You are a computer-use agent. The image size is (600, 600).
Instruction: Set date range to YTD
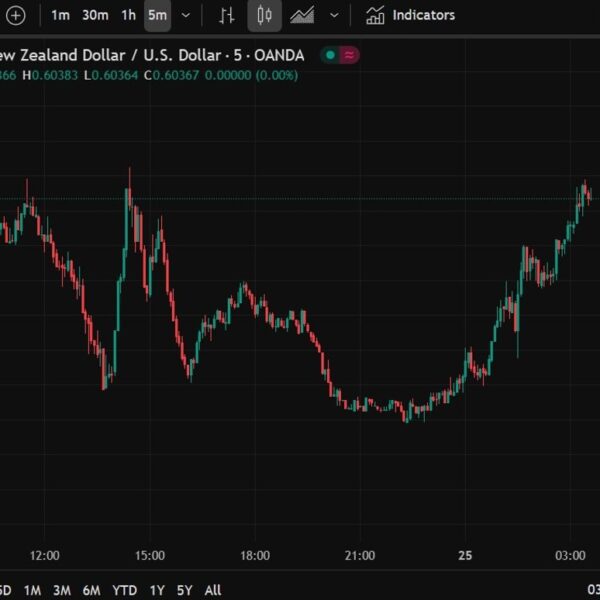pos(124,590)
